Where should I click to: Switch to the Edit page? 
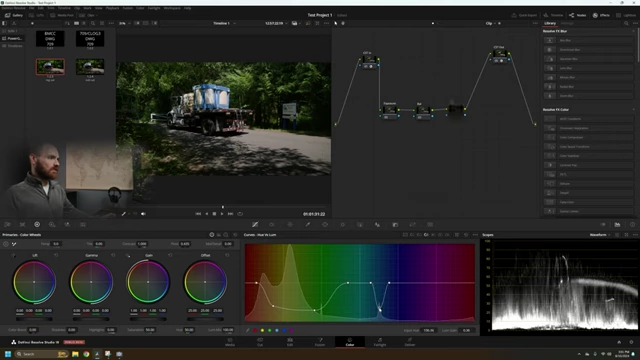[x=290, y=342]
